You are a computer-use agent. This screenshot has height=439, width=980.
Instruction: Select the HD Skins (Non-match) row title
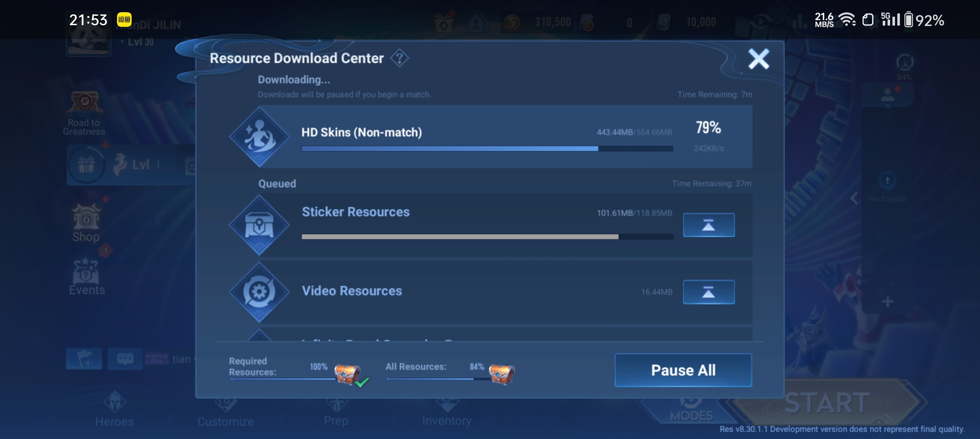pos(362,133)
